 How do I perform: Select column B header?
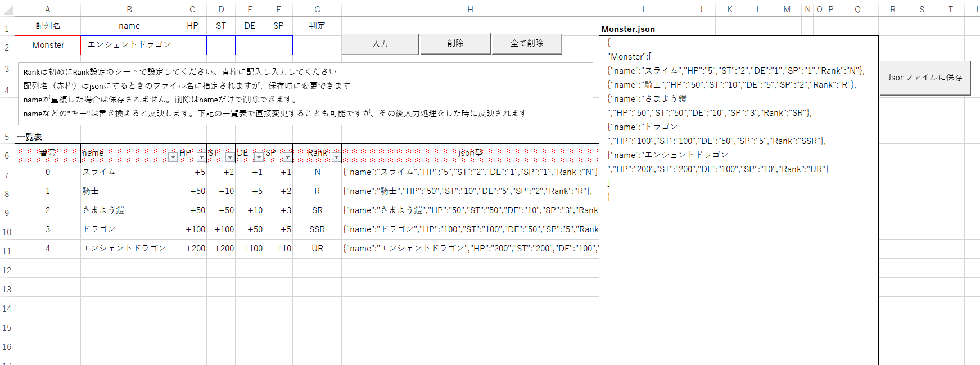pyautogui.click(x=129, y=10)
